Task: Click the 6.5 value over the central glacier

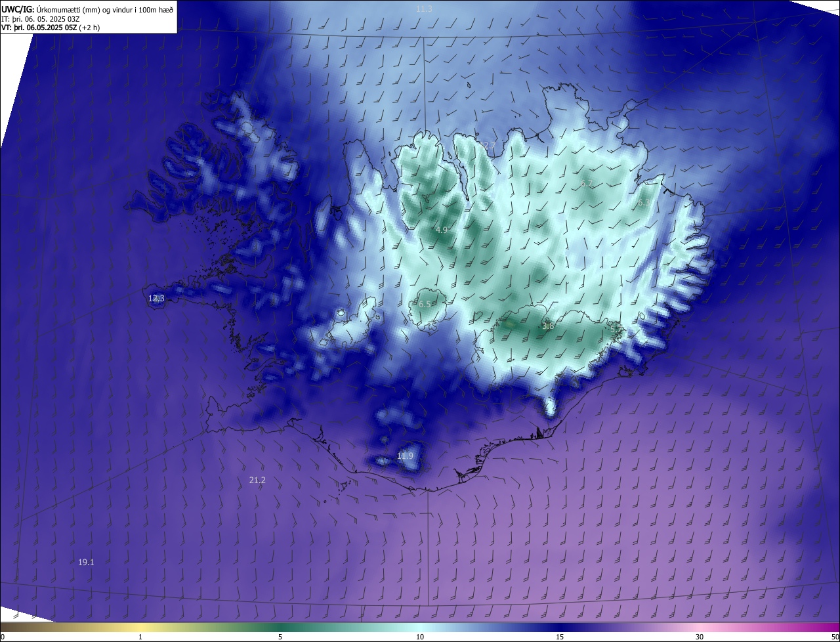Action: pos(425,304)
